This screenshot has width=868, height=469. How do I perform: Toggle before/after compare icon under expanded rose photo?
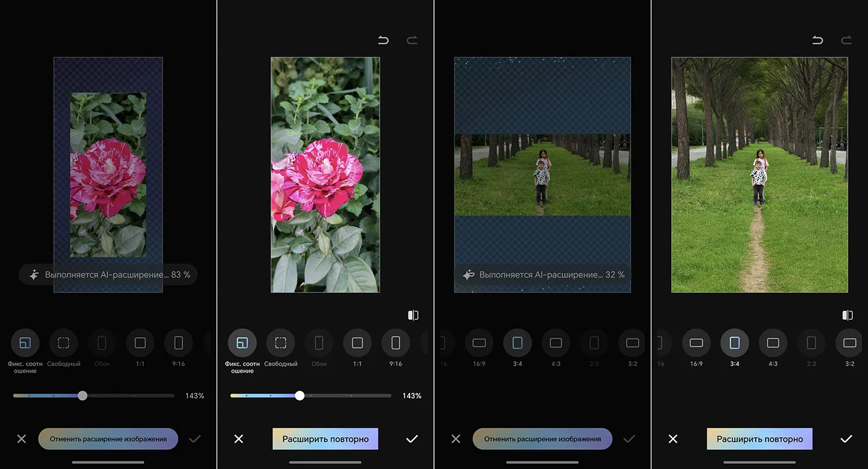[x=413, y=315]
